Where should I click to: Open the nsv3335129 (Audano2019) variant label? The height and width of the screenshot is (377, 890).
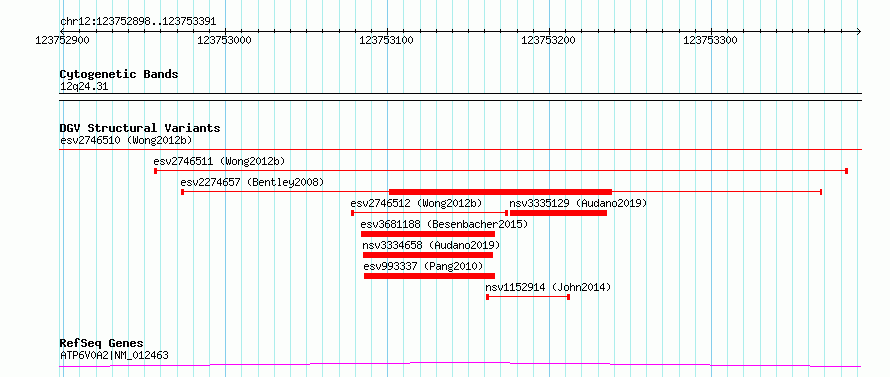coord(578,203)
